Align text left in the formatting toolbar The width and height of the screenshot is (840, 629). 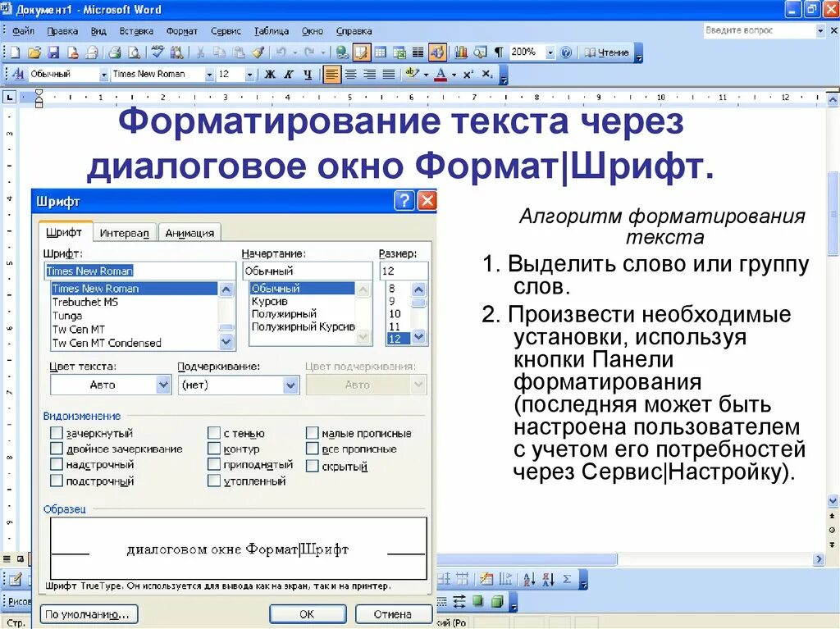click(331, 74)
